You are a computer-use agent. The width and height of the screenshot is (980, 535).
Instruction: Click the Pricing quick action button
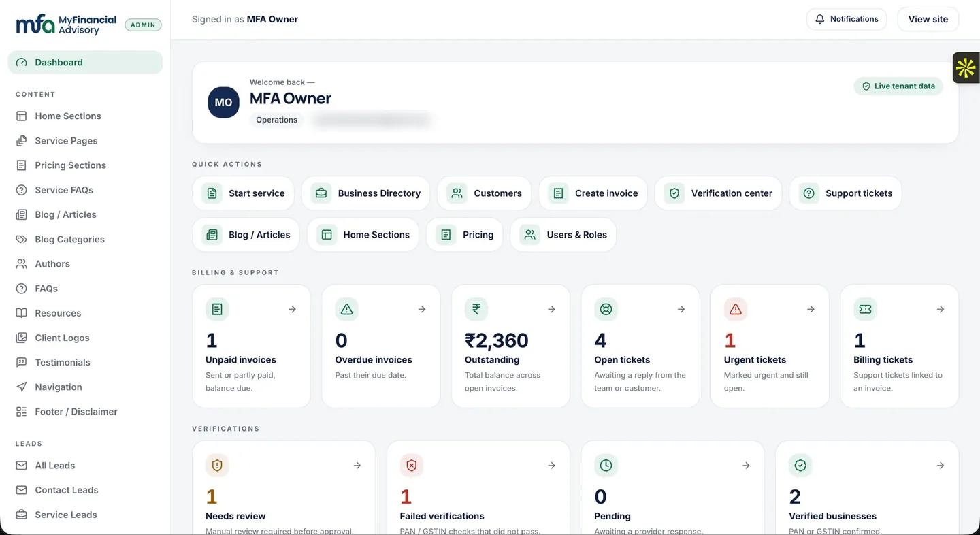tap(464, 235)
